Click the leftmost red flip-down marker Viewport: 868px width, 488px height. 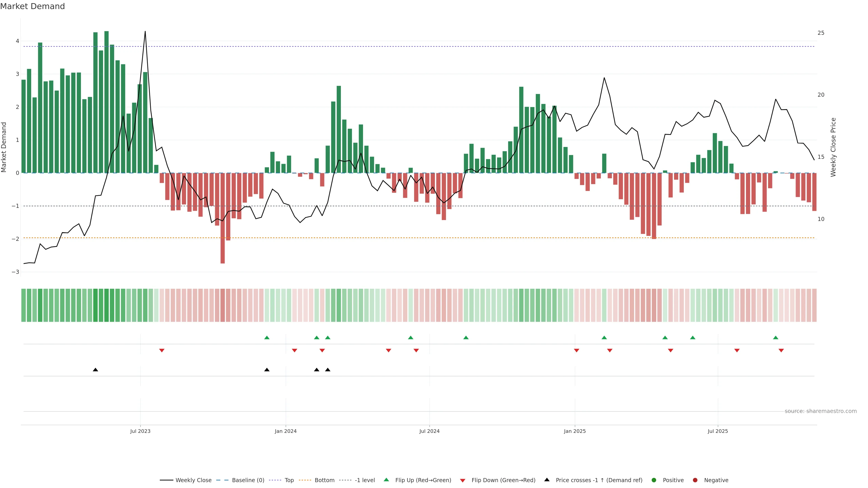coord(162,351)
